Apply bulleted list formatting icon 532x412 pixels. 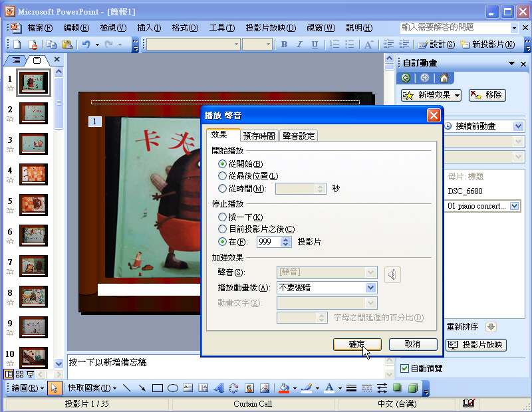tap(350, 45)
